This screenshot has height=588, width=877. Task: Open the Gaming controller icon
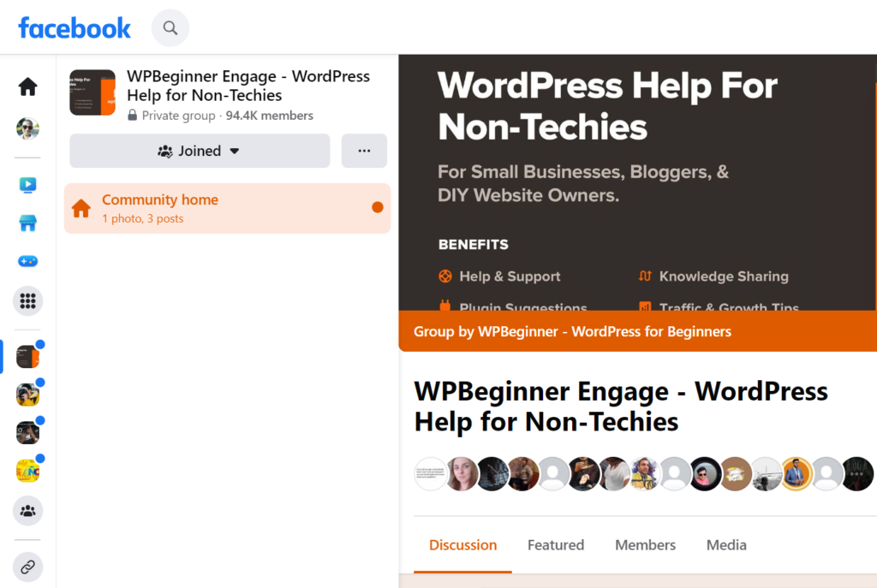[x=28, y=262]
